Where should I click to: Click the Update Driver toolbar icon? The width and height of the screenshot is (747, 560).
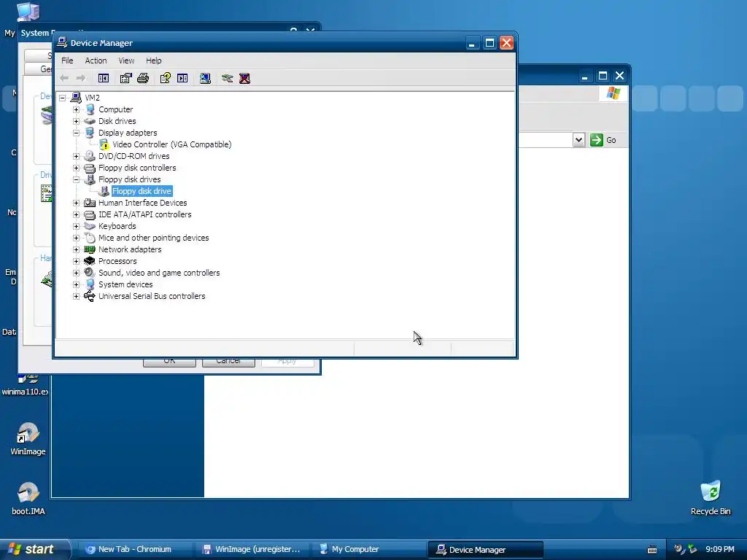pyautogui.click(x=228, y=78)
